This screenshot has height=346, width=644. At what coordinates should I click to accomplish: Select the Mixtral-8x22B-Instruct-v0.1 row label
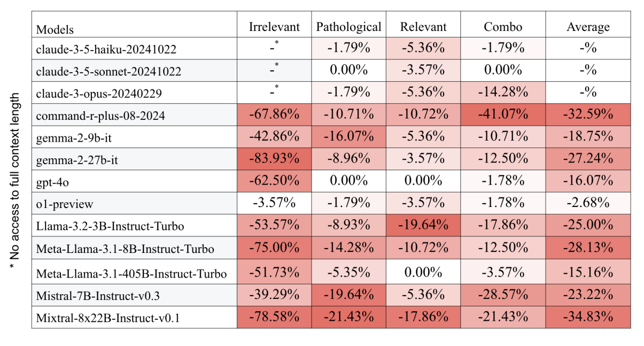(x=107, y=318)
